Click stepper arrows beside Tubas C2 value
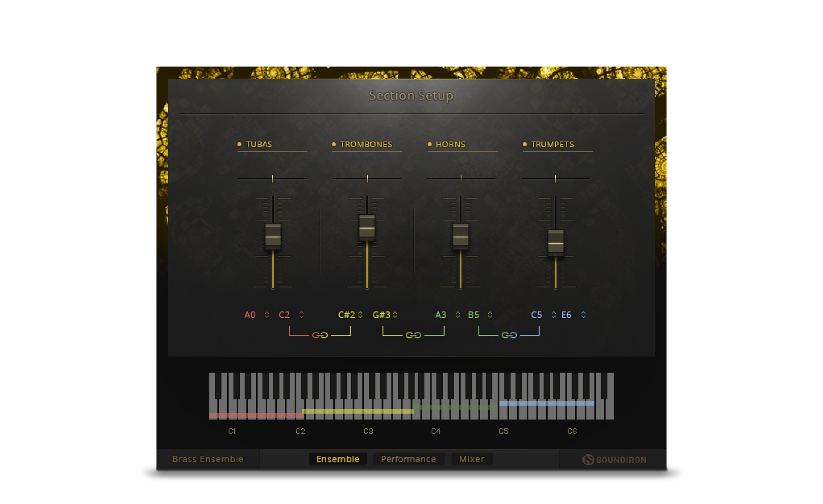The image size is (823, 504). 301,315
